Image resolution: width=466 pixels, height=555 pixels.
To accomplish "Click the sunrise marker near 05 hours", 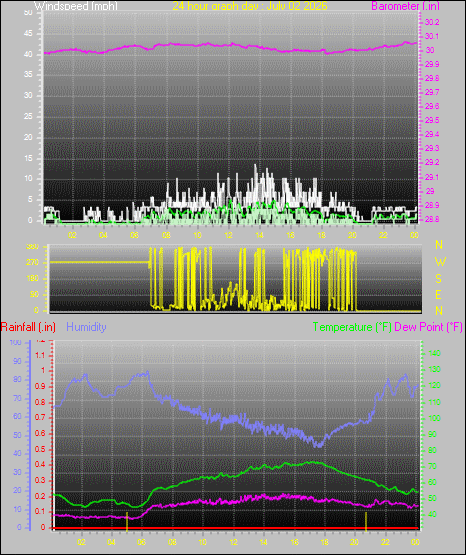I will tap(127, 521).
